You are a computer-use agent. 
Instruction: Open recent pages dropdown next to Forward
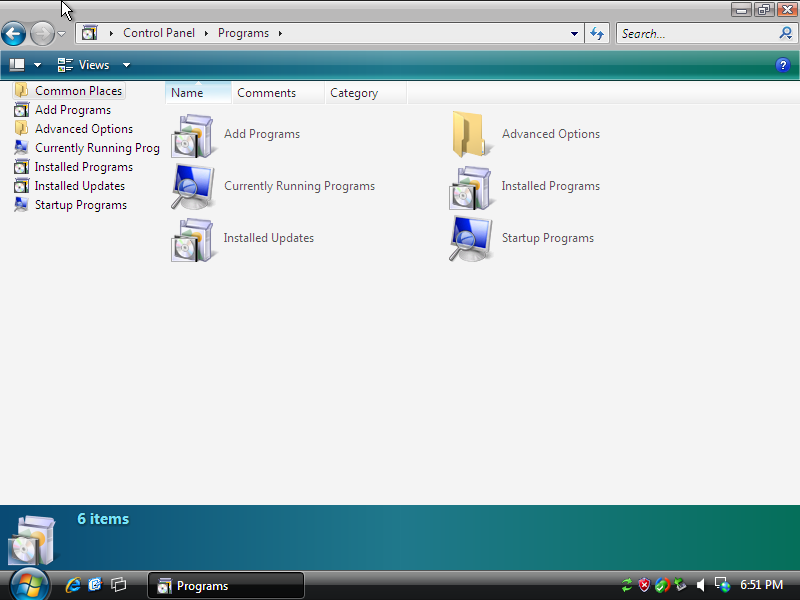[61, 34]
